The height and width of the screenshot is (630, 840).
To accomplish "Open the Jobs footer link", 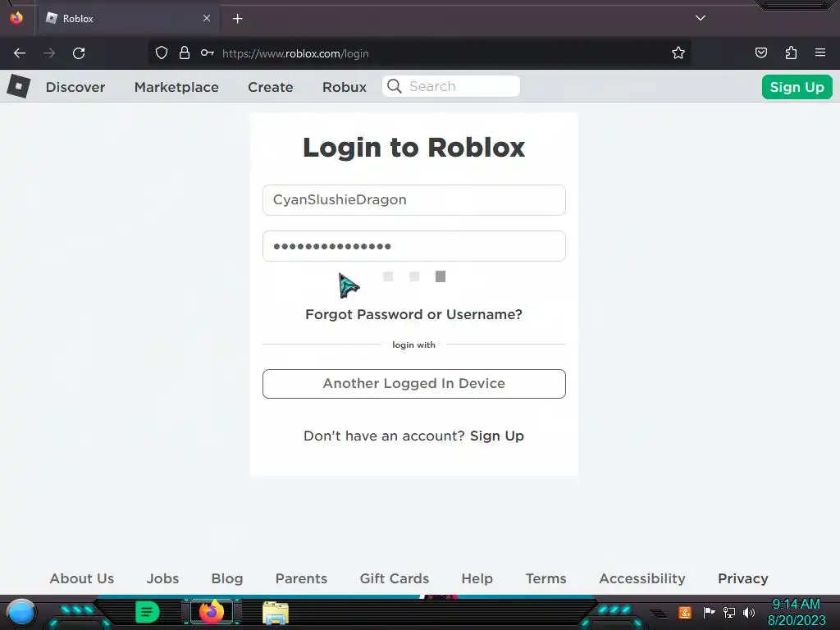I will 163,578.
